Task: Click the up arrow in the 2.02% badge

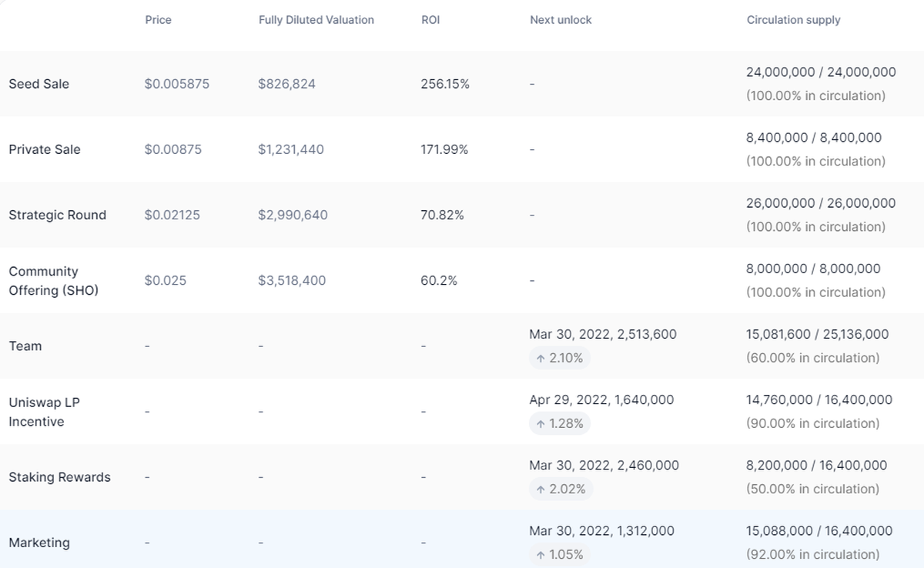Action: tap(541, 489)
